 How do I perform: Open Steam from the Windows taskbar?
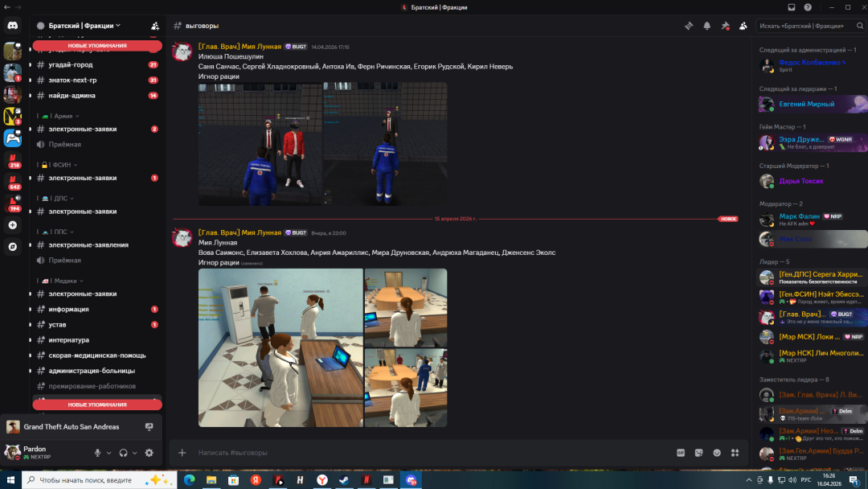343,480
